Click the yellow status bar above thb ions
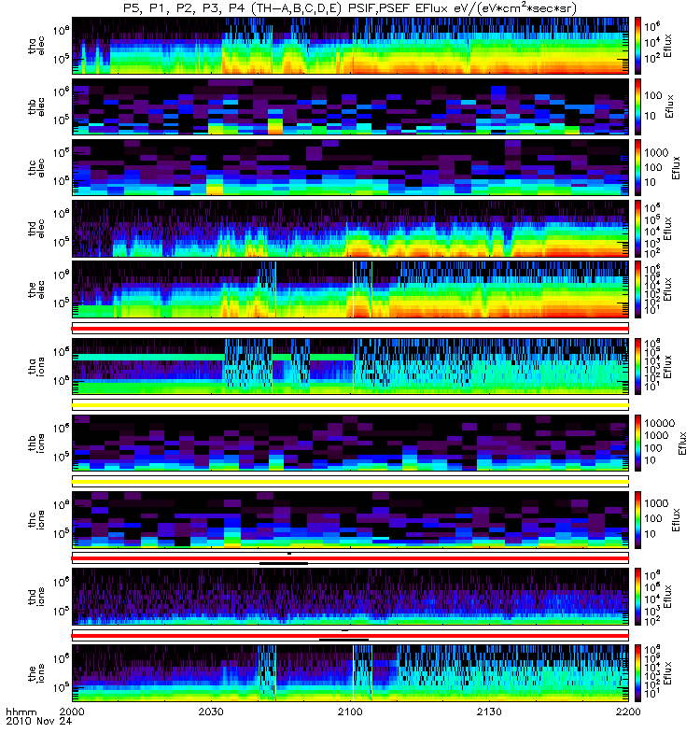This screenshot has height=747, width=700. [x=350, y=405]
